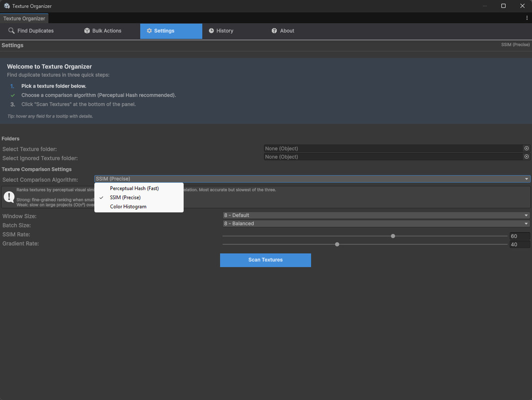This screenshot has width=532, height=400.
Task: Open the Bulk Actions tab
Action: coord(103,31)
